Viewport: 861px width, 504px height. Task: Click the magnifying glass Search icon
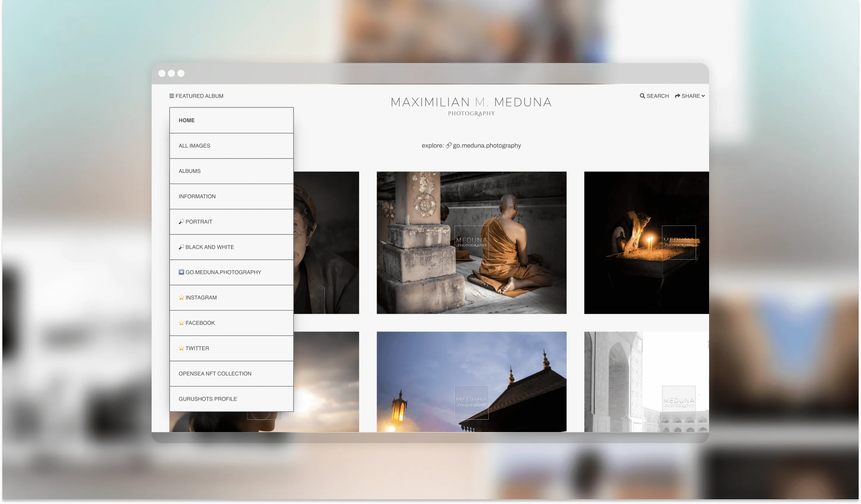click(x=642, y=96)
